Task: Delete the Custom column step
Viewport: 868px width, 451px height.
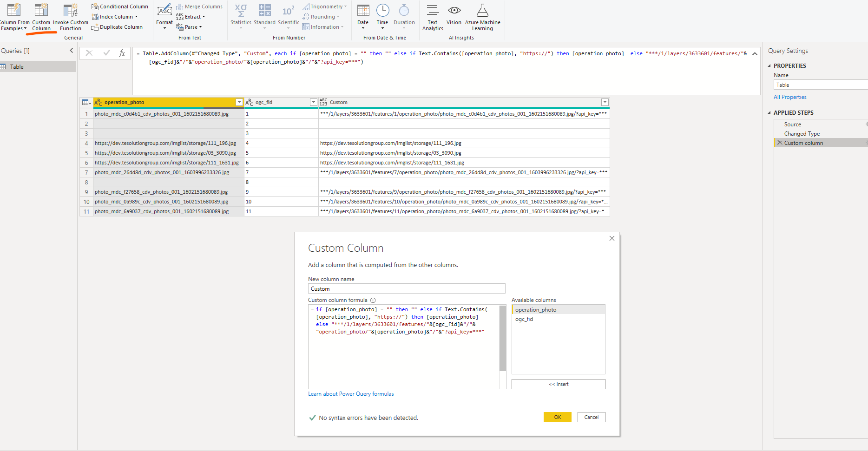Action: (x=780, y=143)
